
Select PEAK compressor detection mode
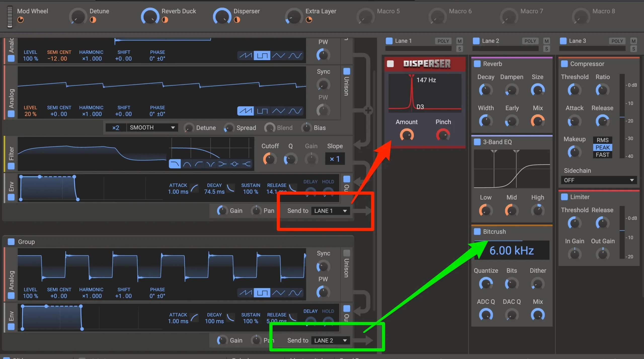click(x=602, y=147)
